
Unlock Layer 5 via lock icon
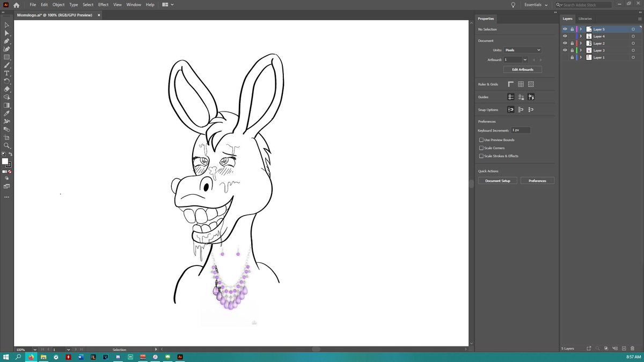coord(572,29)
